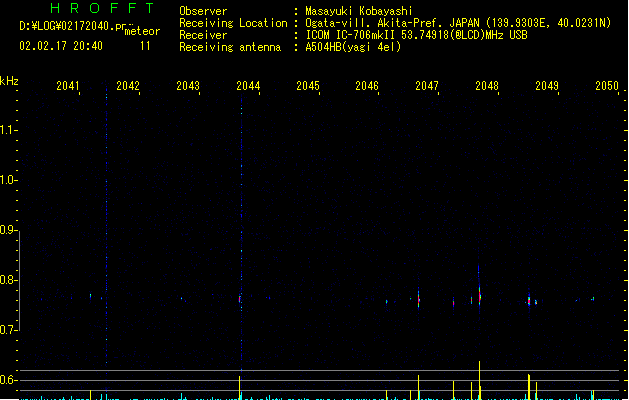Click the 2044 time axis label
The height and width of the screenshot is (400, 629).
[x=248, y=85]
